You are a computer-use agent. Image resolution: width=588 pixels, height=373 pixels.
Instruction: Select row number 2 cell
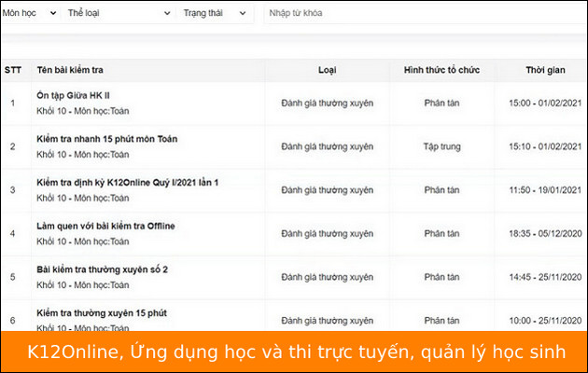coord(13,146)
